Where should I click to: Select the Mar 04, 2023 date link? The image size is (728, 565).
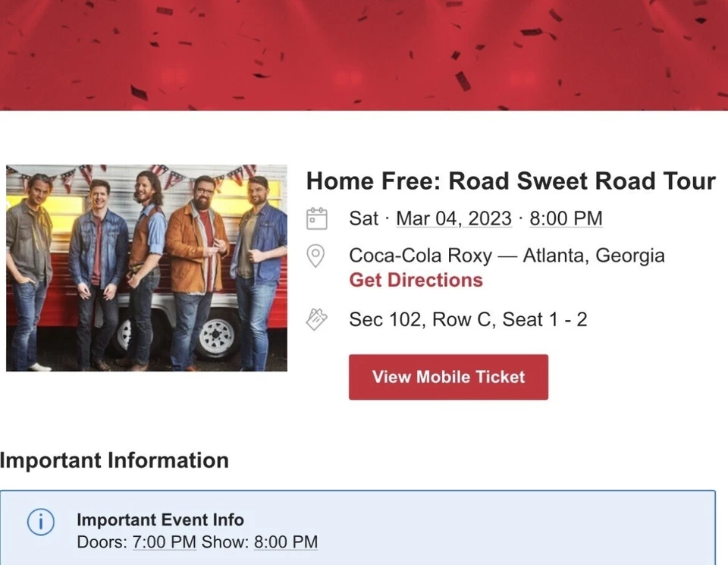(x=453, y=218)
